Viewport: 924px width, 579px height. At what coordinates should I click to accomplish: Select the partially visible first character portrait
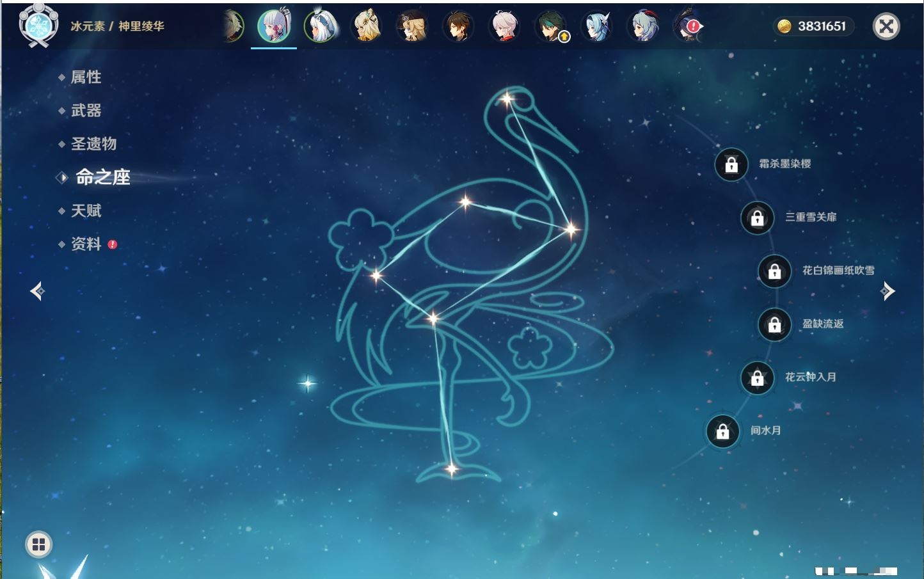click(233, 27)
